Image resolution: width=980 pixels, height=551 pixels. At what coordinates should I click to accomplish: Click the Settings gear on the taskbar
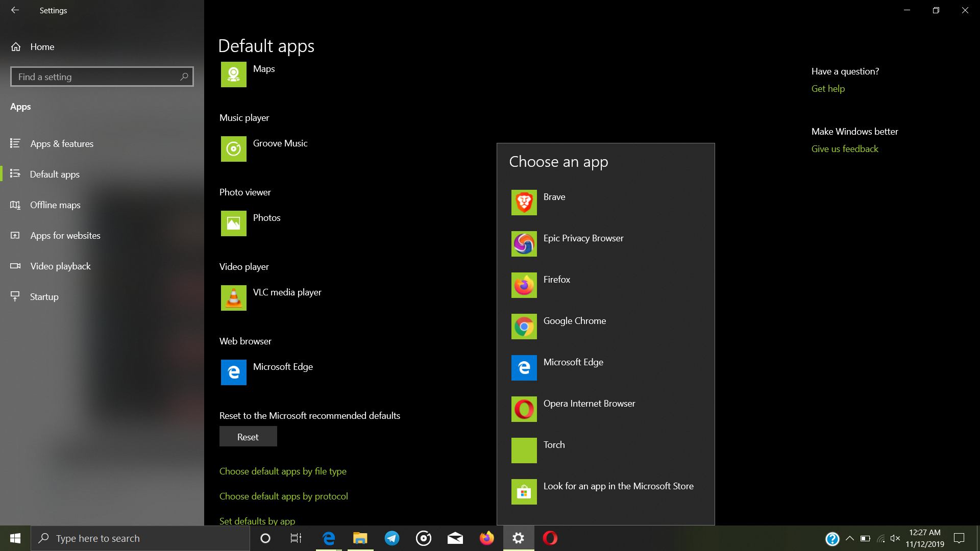point(519,538)
